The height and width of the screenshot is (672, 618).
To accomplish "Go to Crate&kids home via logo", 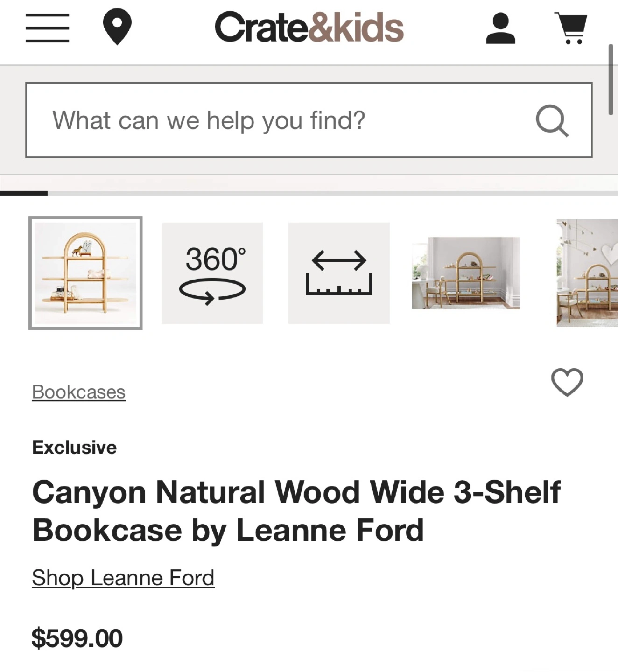I will coord(309,28).
